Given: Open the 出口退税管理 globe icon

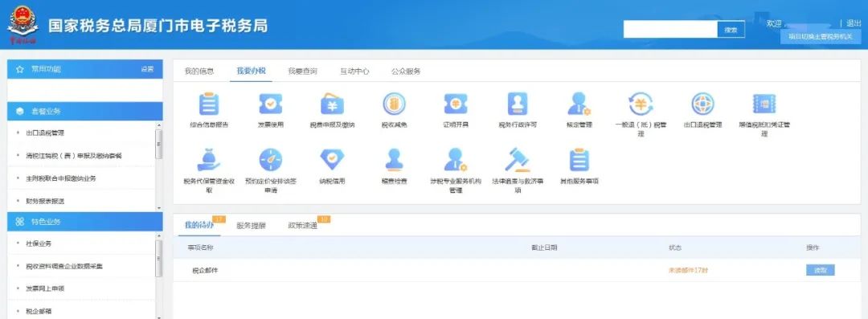Looking at the screenshot, I should [x=702, y=104].
